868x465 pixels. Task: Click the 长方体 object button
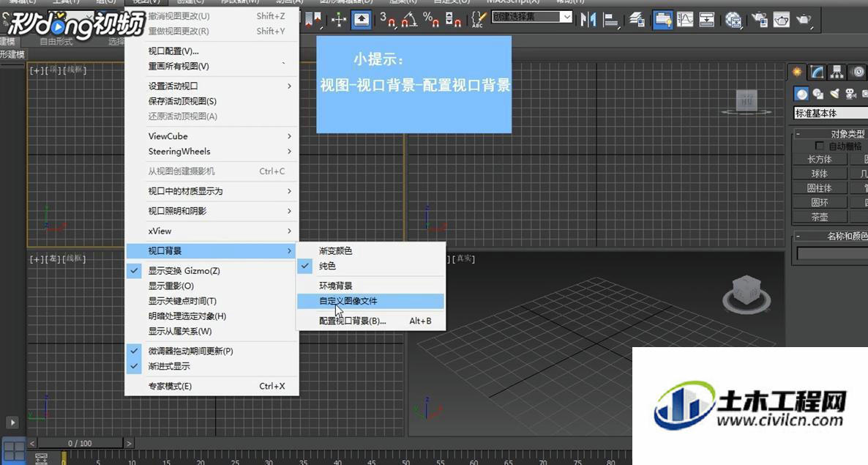coord(820,159)
